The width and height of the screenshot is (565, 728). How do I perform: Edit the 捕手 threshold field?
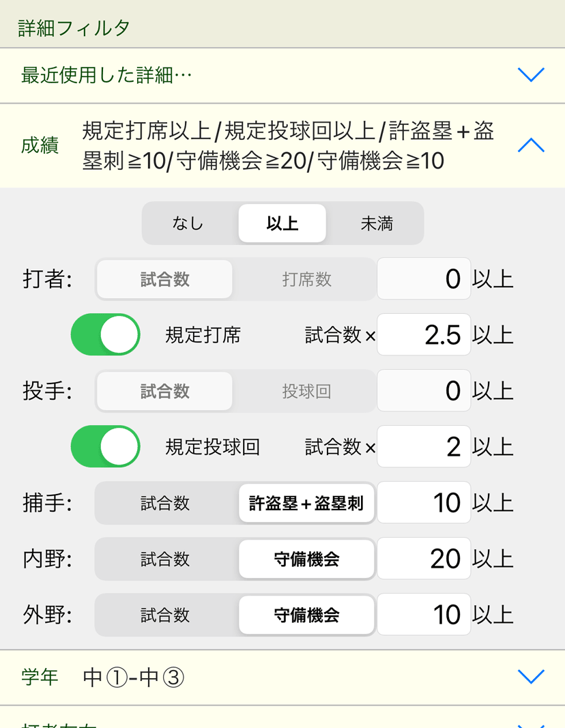click(x=424, y=503)
